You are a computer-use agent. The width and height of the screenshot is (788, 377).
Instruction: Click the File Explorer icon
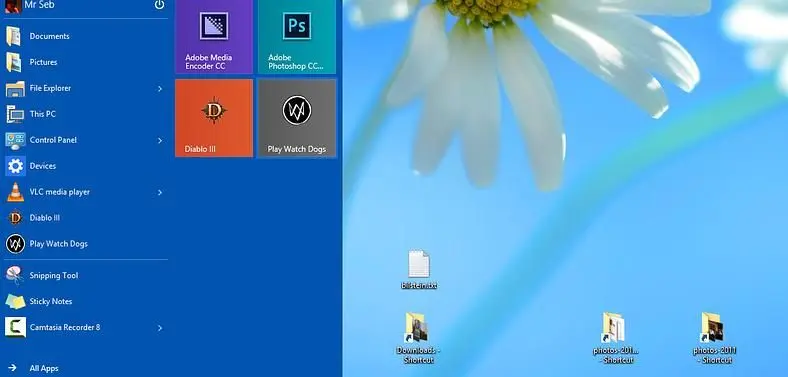[15, 88]
